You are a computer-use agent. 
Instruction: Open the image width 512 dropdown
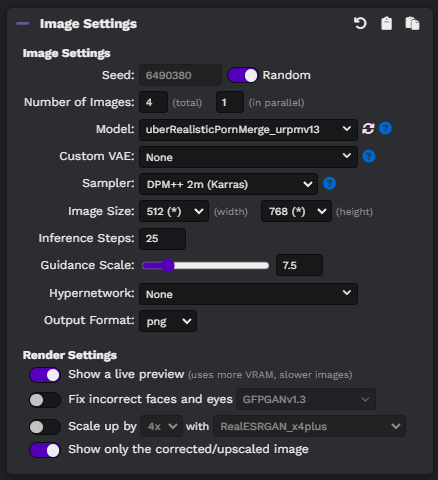[x=174, y=211]
